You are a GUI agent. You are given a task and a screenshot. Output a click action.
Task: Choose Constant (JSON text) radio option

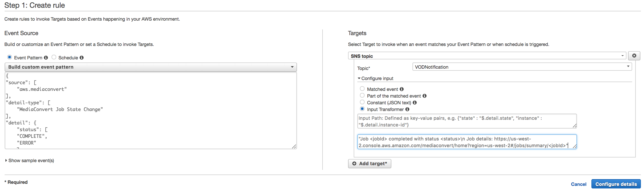click(x=362, y=102)
